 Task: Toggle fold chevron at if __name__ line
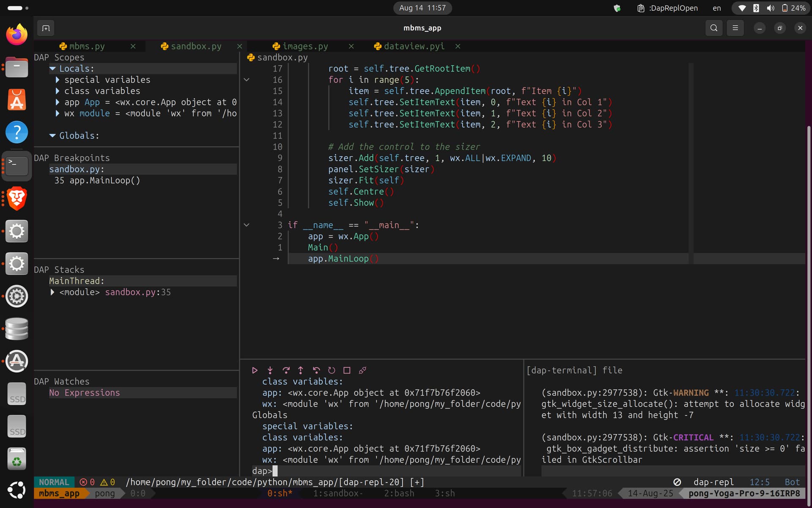[x=247, y=225]
